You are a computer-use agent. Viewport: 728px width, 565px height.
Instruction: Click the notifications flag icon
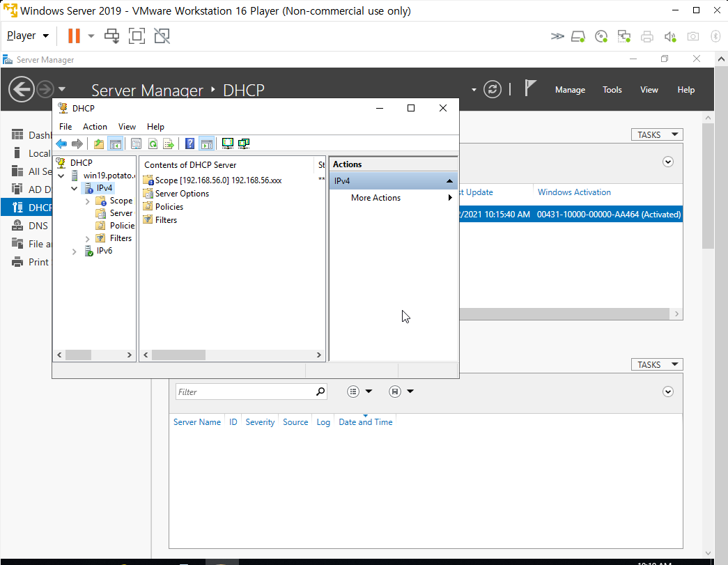529,88
